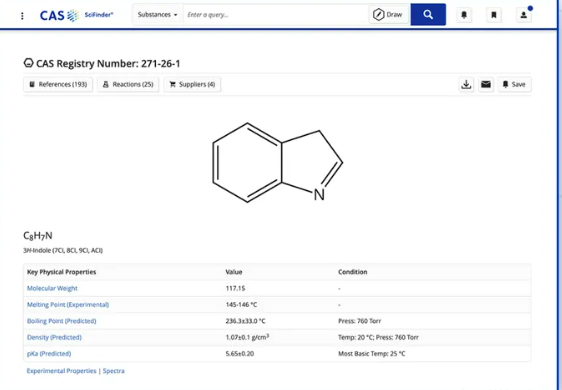Open notifications bell in header
Image resolution: width=562 pixels, height=390 pixels.
point(464,15)
